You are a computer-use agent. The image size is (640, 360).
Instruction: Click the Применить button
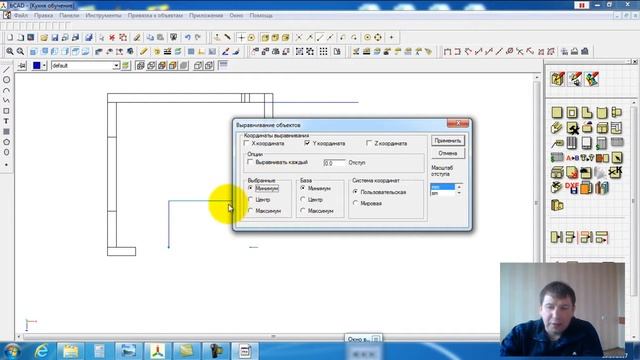click(448, 141)
